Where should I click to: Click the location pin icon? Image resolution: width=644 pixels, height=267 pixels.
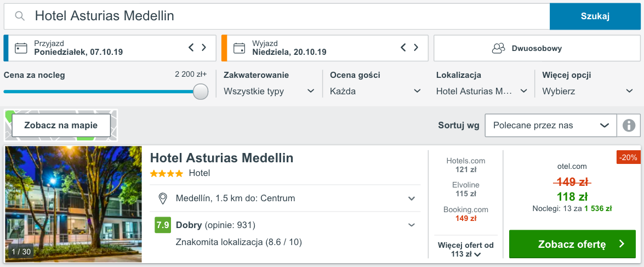click(x=162, y=198)
